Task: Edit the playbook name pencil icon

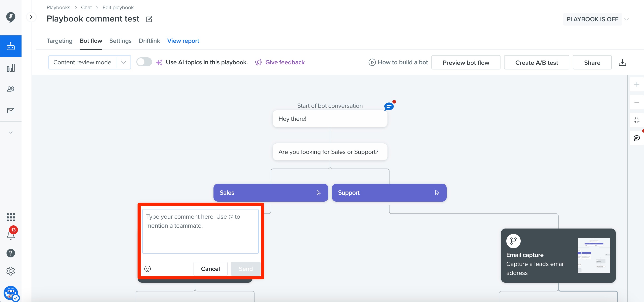Action: pyautogui.click(x=149, y=19)
